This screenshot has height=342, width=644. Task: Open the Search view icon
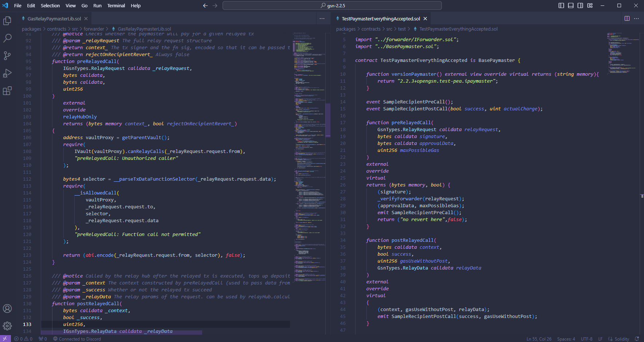coord(7,38)
